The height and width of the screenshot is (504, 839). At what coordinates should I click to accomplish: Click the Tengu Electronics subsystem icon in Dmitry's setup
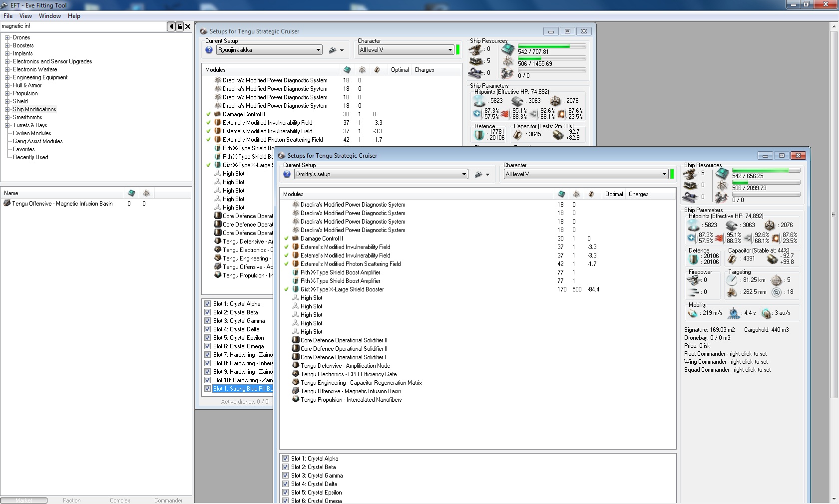point(296,374)
